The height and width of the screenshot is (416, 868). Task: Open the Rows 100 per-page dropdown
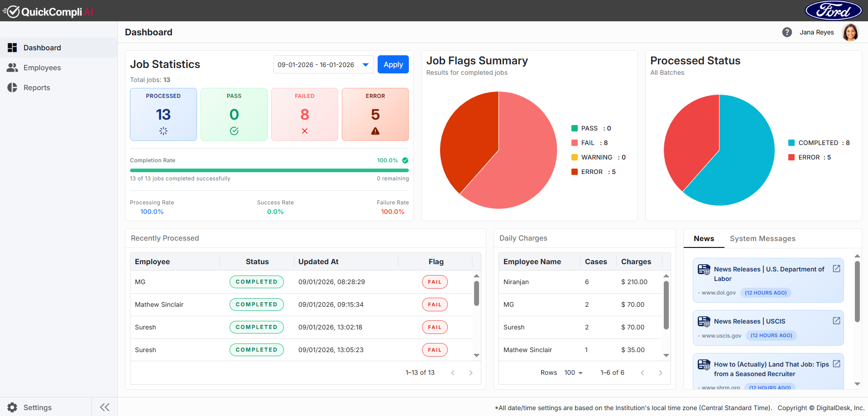573,372
